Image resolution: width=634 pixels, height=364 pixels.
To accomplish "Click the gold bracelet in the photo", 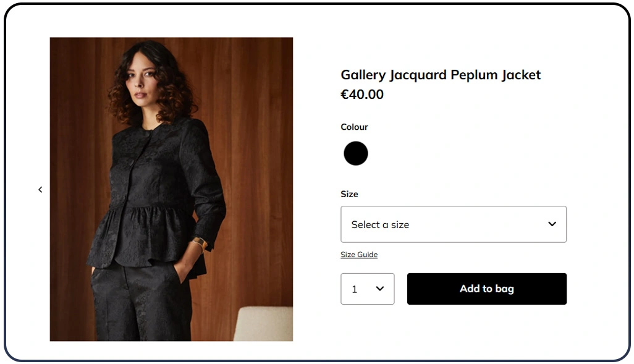I will click(200, 243).
